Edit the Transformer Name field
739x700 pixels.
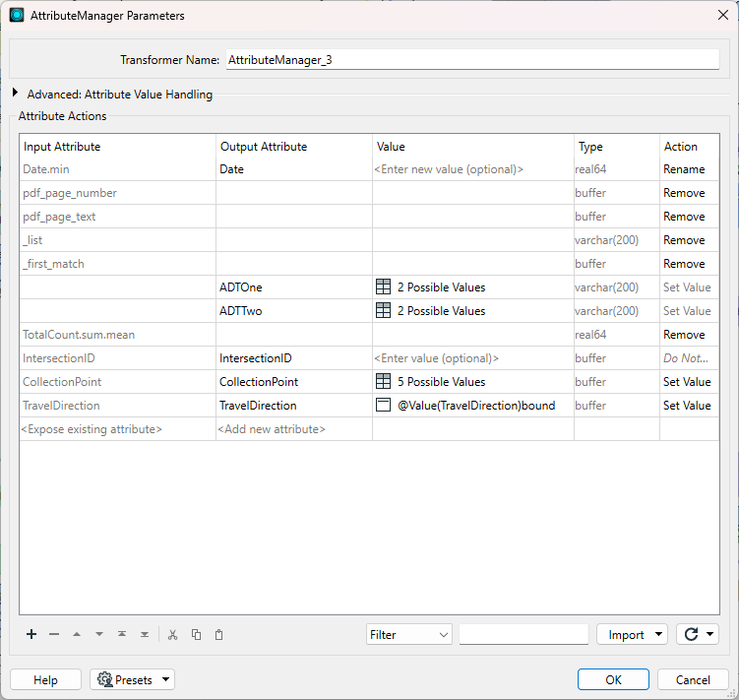point(472,60)
